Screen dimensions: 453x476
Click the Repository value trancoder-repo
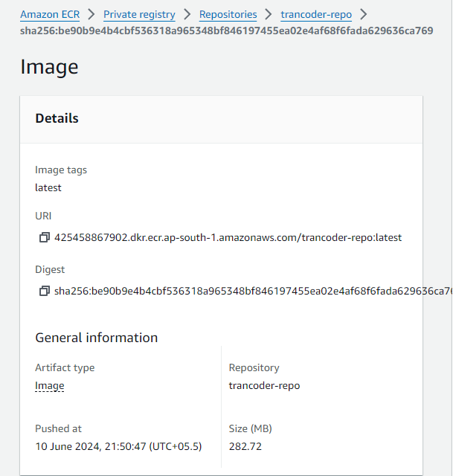coord(265,385)
